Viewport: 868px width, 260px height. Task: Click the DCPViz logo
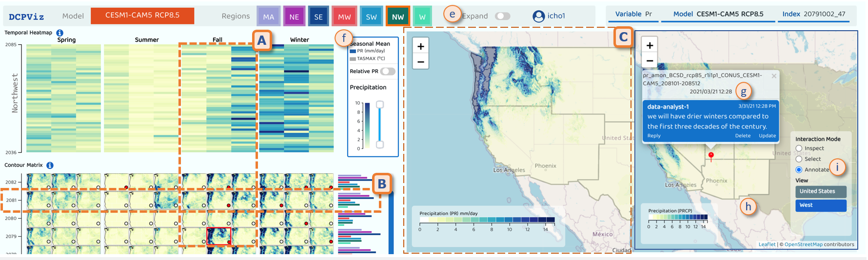[x=26, y=17]
